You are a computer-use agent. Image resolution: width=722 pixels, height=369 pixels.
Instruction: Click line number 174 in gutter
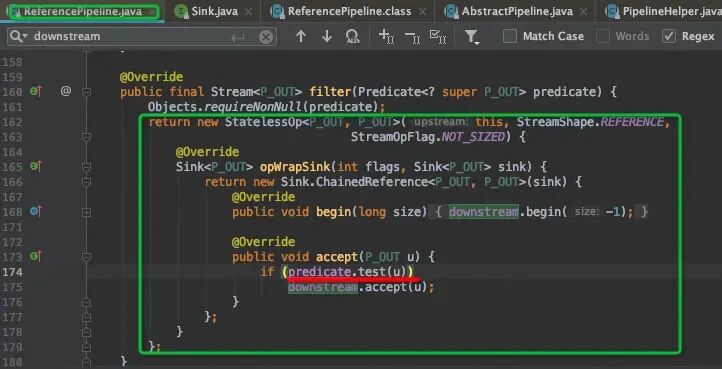[12, 272]
